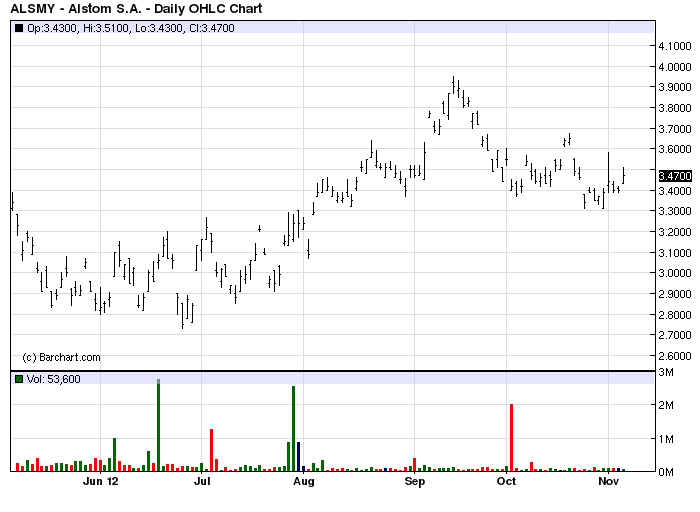This screenshot has height=512, width=700.
Task: Click the 3.7000 price axis label
Action: click(x=675, y=129)
